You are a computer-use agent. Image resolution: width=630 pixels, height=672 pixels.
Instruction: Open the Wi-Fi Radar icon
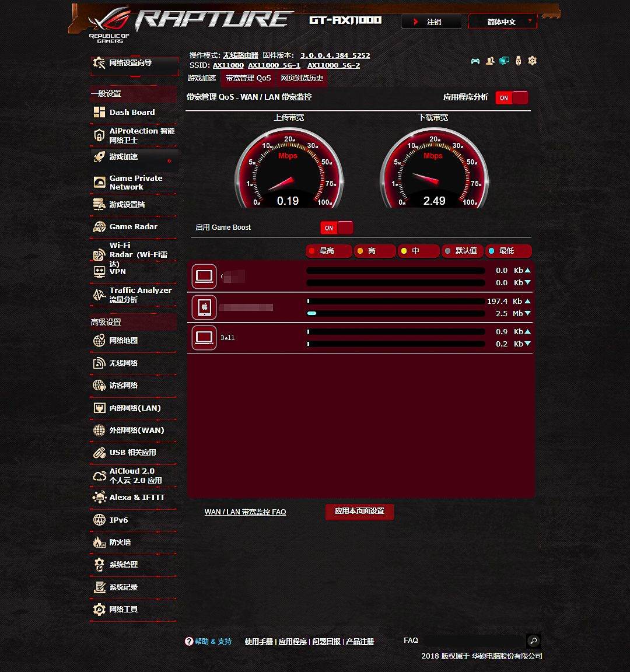(99, 254)
